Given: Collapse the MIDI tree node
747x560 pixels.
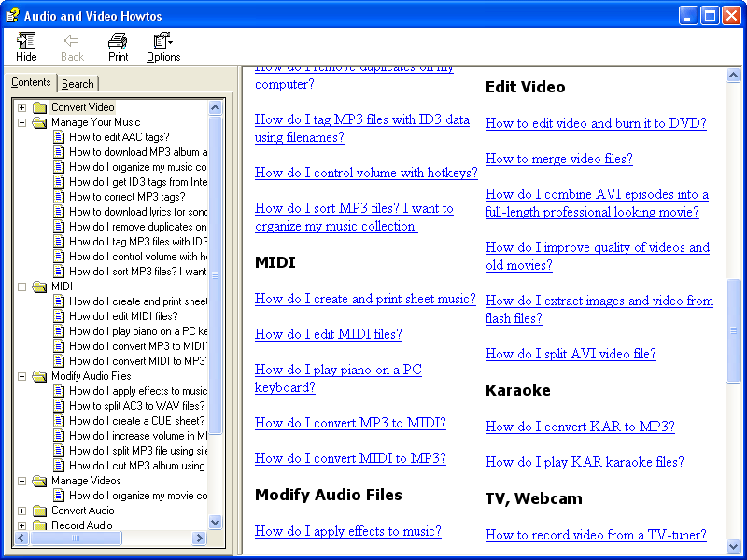Looking at the screenshot, I should click(22, 287).
